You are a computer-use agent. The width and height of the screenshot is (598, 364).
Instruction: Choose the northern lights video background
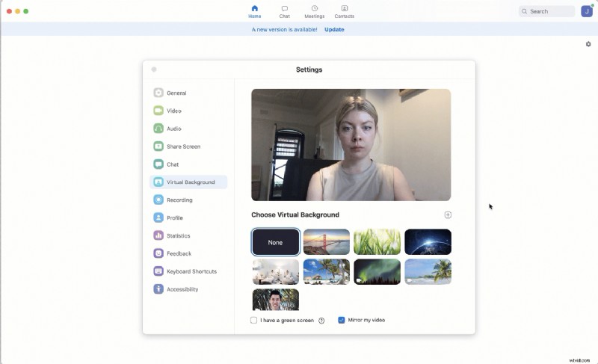[x=377, y=272]
